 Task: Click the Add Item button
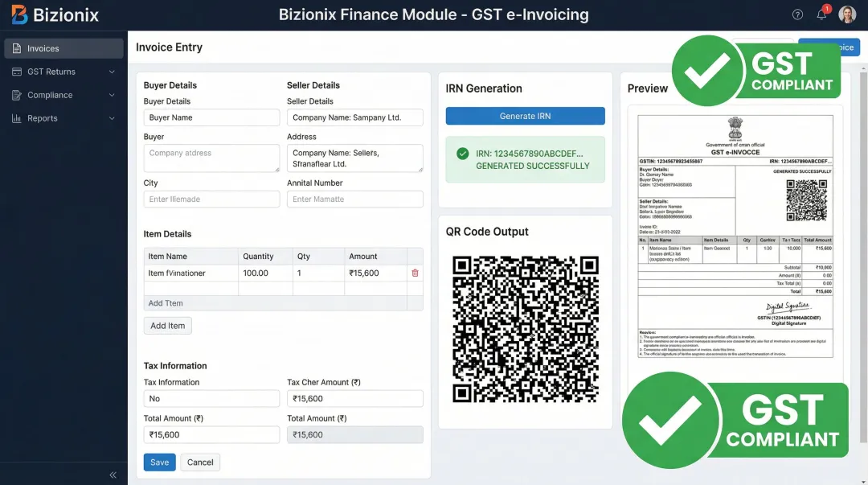point(167,326)
